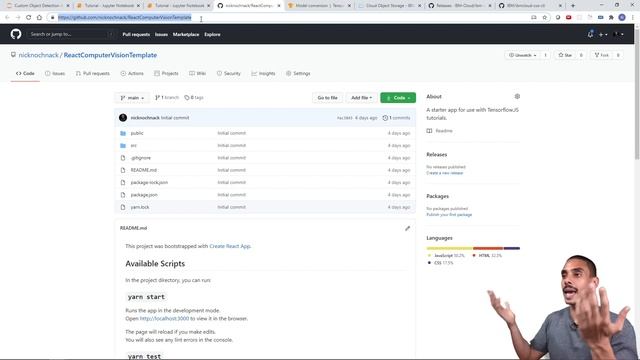Switch to the Security tab

click(x=229, y=73)
